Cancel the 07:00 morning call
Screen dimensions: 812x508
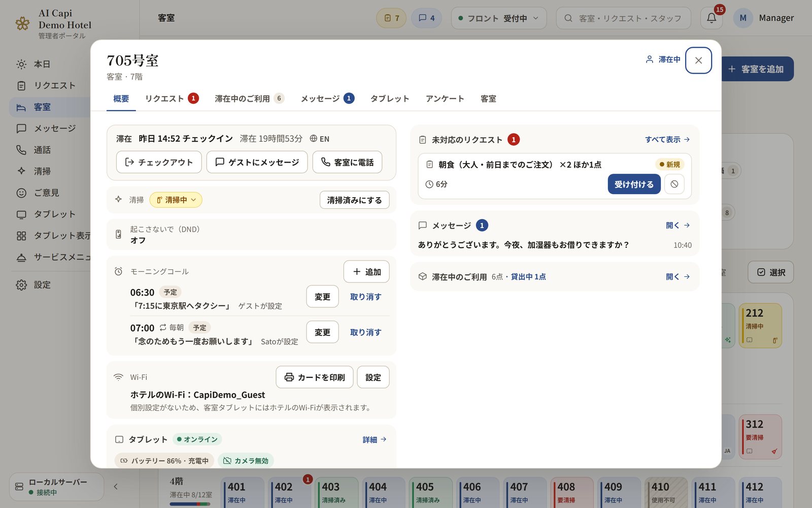click(x=365, y=332)
